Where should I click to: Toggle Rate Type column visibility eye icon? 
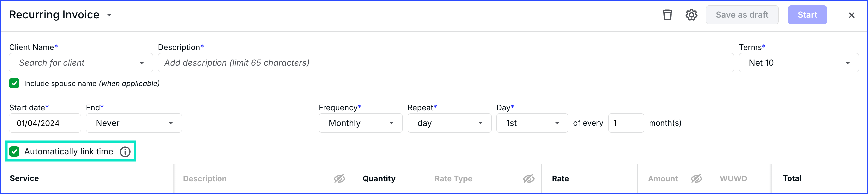pyautogui.click(x=529, y=178)
